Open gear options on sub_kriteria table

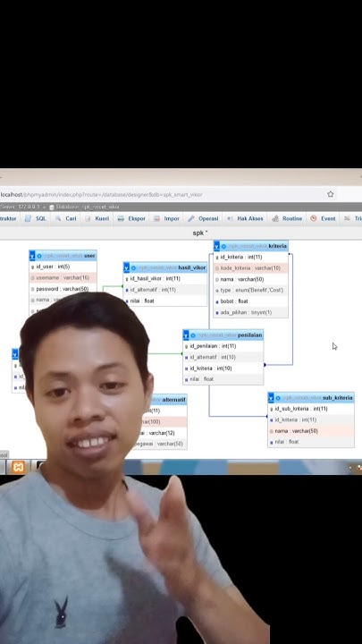tap(278, 398)
